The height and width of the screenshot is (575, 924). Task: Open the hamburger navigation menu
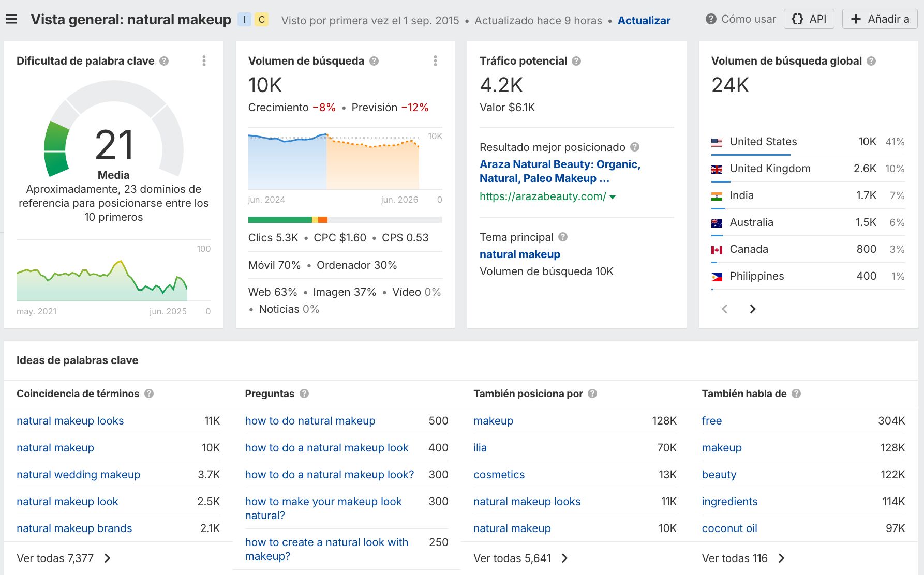point(11,19)
